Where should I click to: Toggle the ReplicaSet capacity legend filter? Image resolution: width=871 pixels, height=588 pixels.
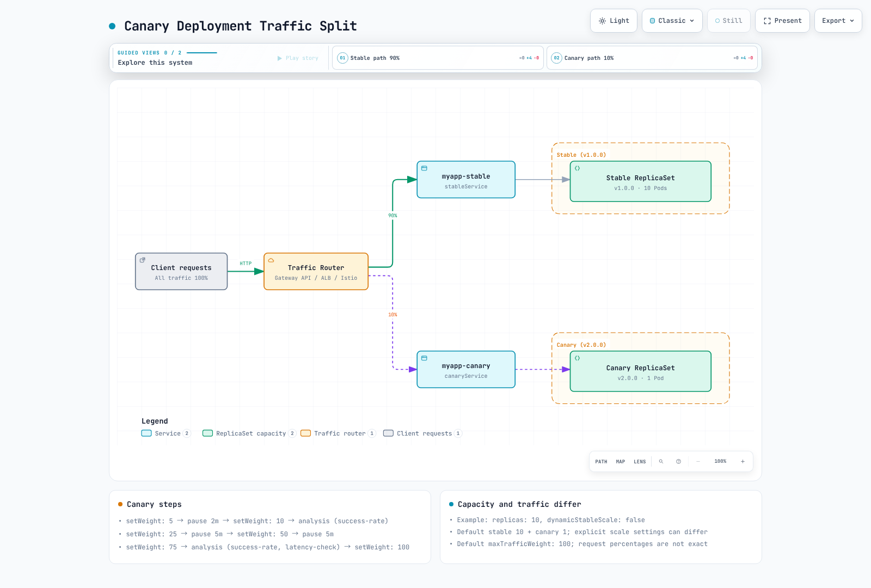249,433
